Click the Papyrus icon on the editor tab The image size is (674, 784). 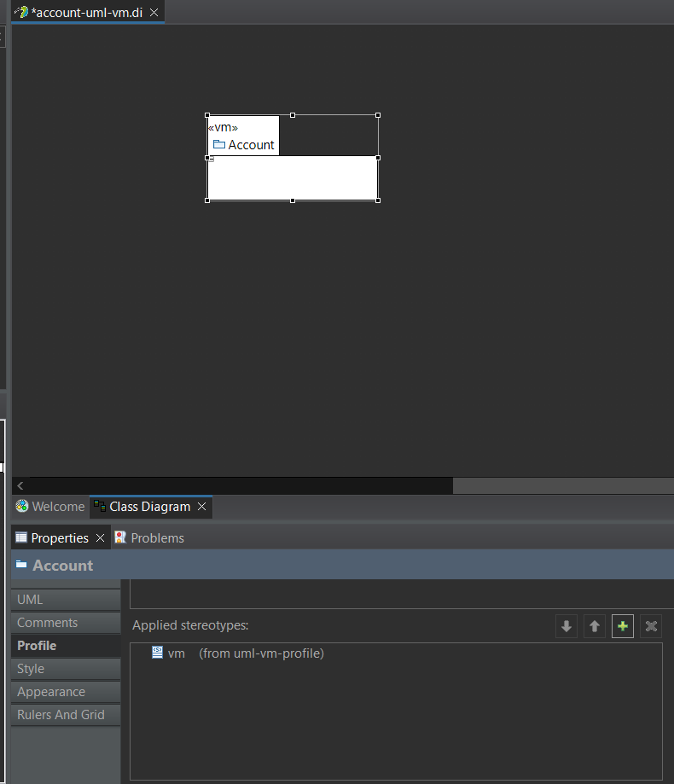pos(21,12)
